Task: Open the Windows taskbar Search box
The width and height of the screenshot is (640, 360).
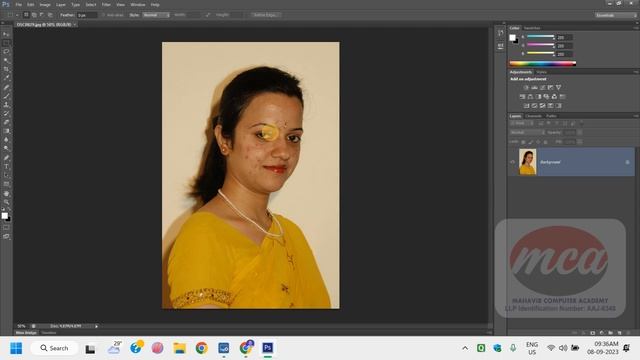Action: 54,348
